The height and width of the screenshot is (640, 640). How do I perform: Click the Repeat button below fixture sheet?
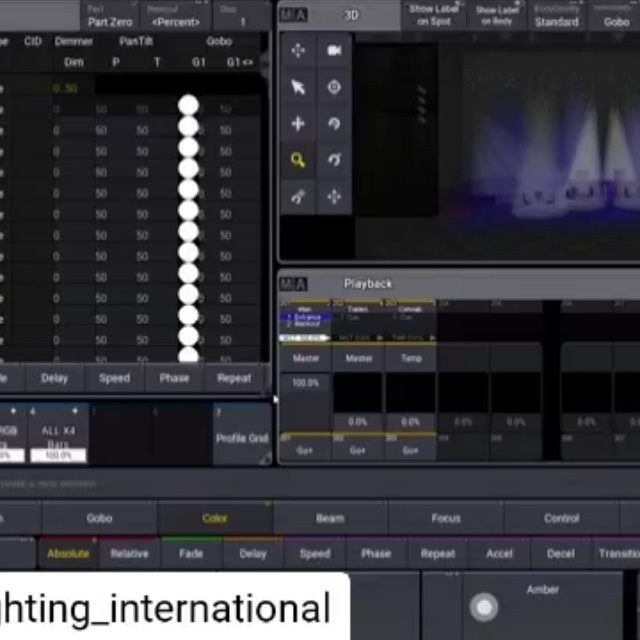coord(234,378)
